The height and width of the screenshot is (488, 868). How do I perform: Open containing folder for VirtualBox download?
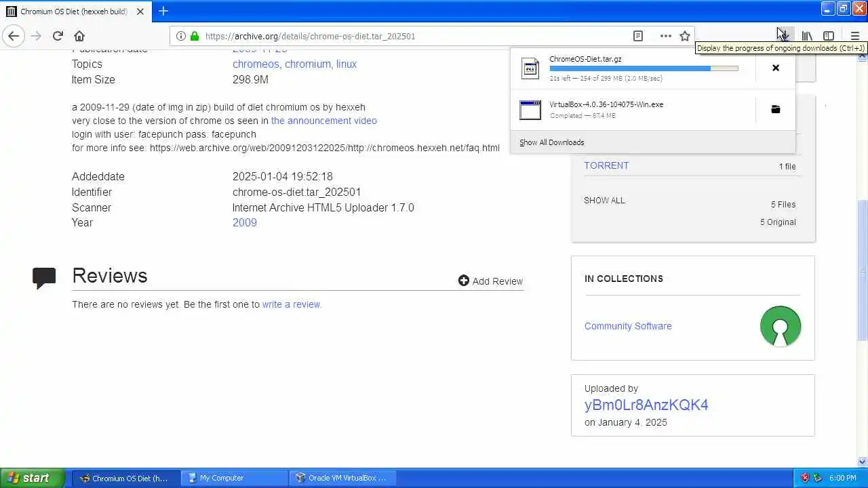(x=776, y=109)
